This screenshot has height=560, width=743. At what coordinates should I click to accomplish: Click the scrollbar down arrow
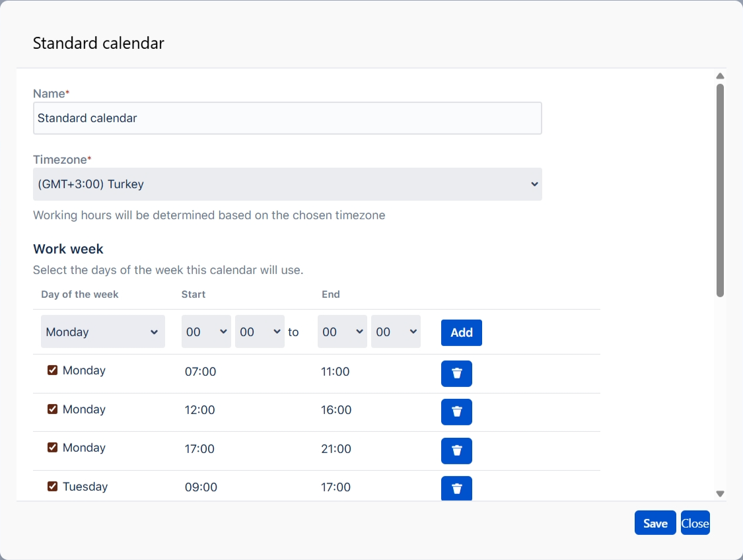(x=720, y=493)
